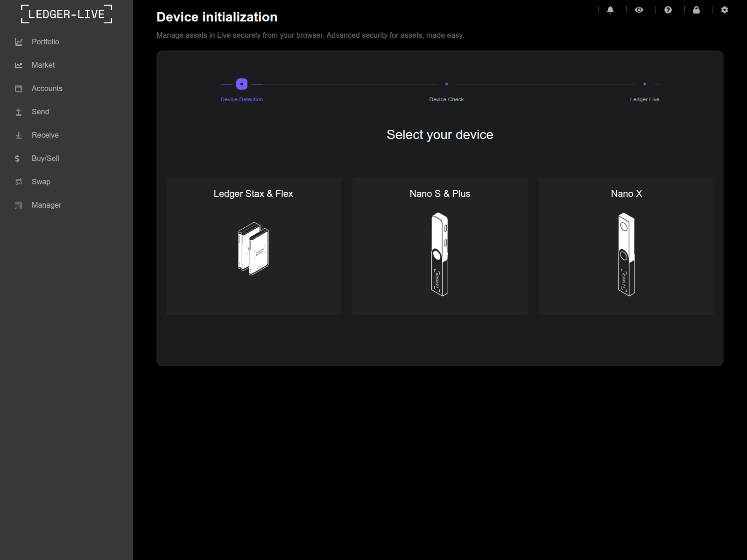
Task: Click the Ledger Stax & Flex device illustration
Action: point(254,249)
